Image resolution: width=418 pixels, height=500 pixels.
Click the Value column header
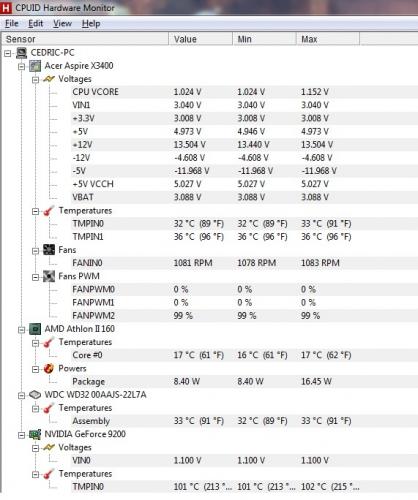pyautogui.click(x=200, y=39)
